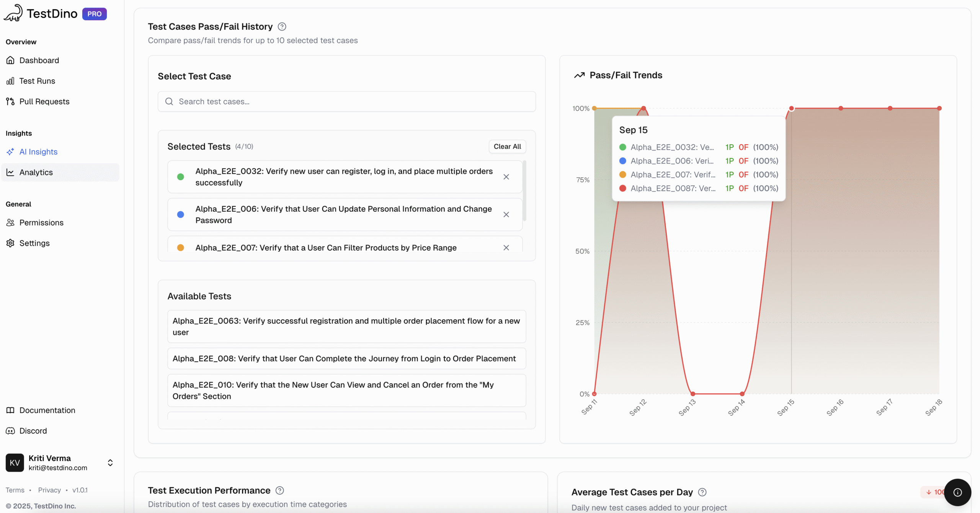Open the Dashboard from the sidebar
Viewport: 980px width, 513px height.
[x=39, y=60]
